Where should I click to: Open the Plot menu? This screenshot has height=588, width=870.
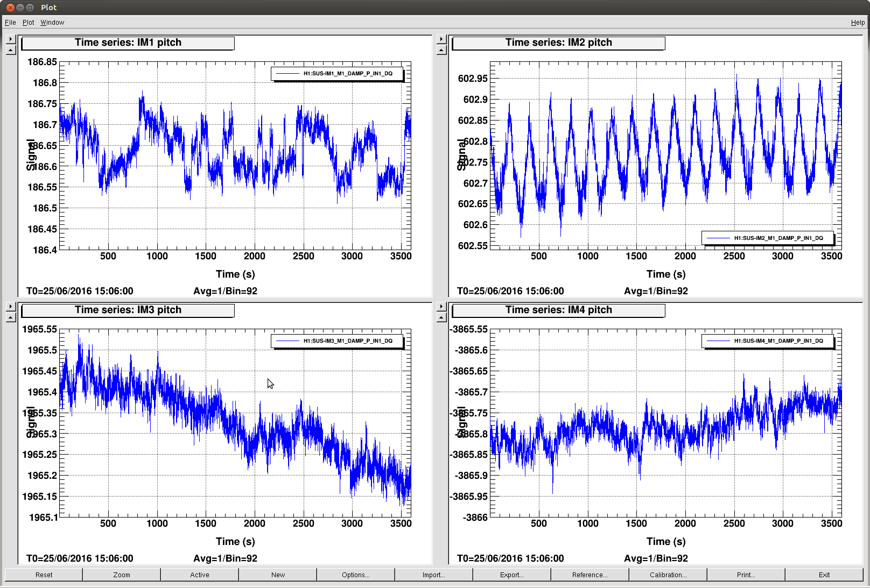28,23
